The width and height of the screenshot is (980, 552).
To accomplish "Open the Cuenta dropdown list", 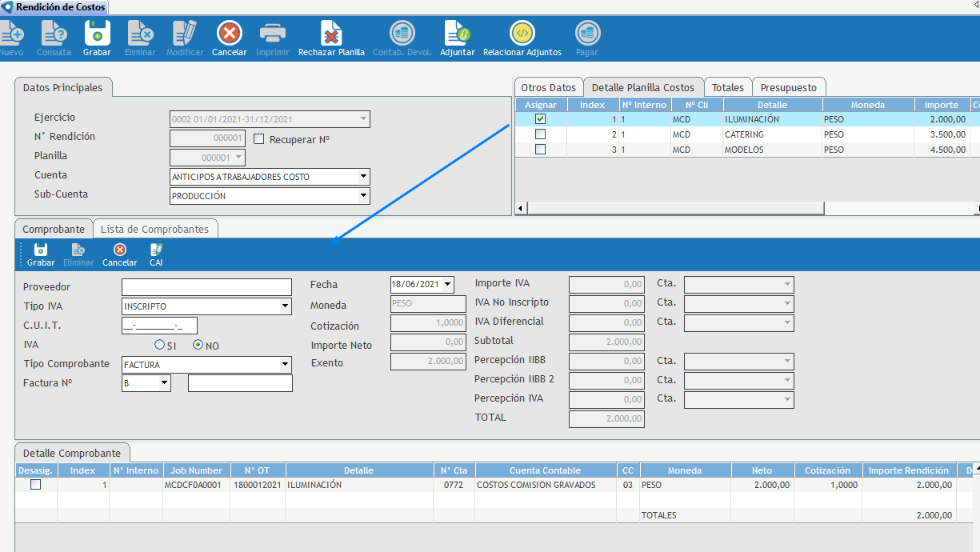I will [363, 177].
